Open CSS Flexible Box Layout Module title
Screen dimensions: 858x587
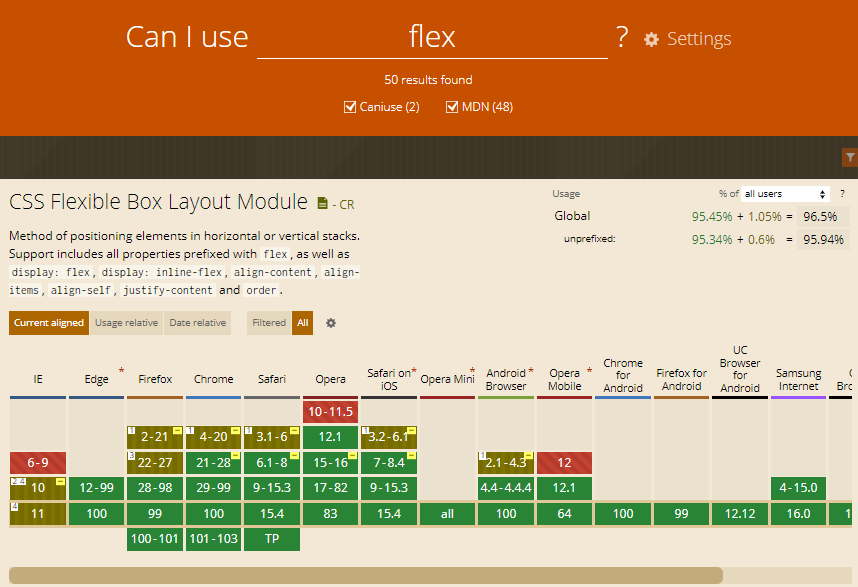pos(158,202)
